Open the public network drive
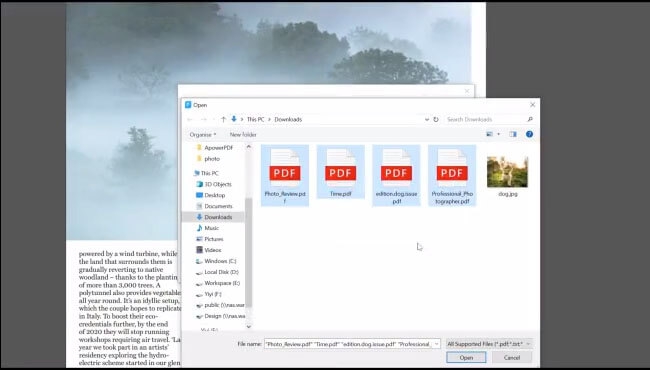Image resolution: width=650 pixels, height=370 pixels. tap(220, 305)
